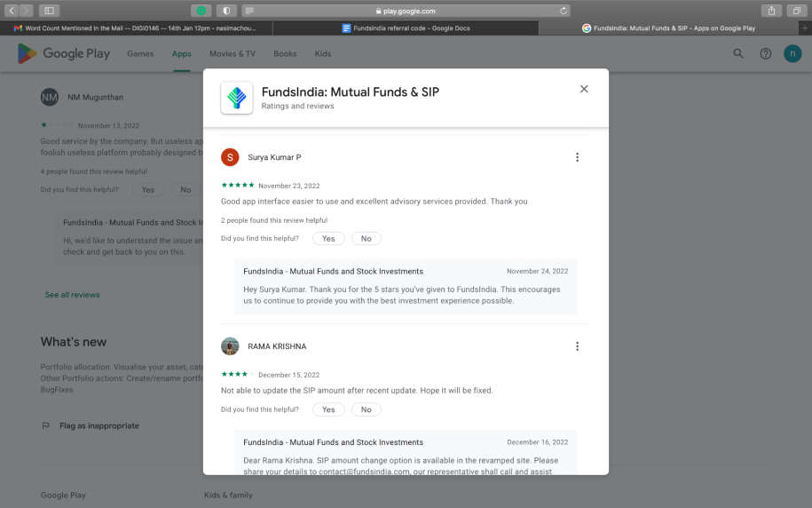Open the Games section
812x508 pixels.
tap(140, 53)
